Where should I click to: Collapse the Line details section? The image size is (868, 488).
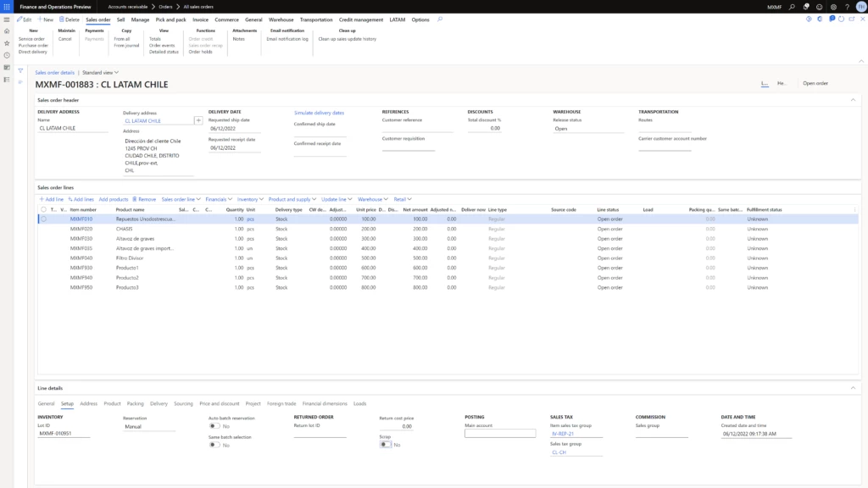853,388
